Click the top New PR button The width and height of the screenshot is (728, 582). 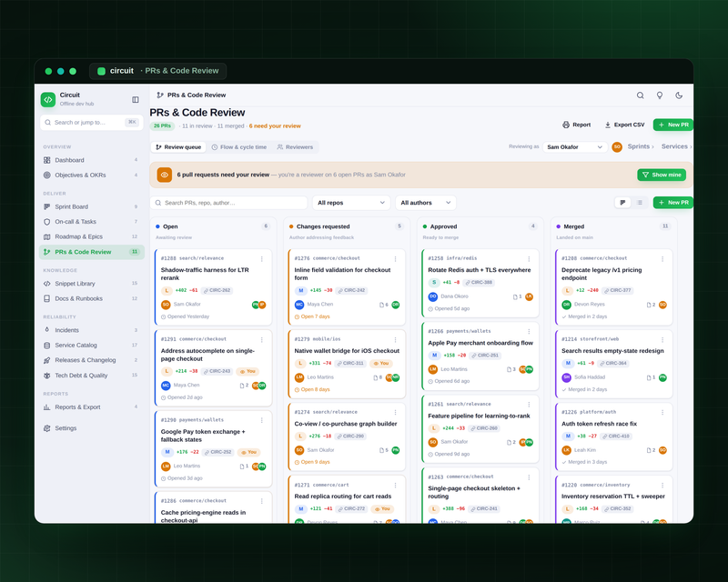pyautogui.click(x=673, y=125)
